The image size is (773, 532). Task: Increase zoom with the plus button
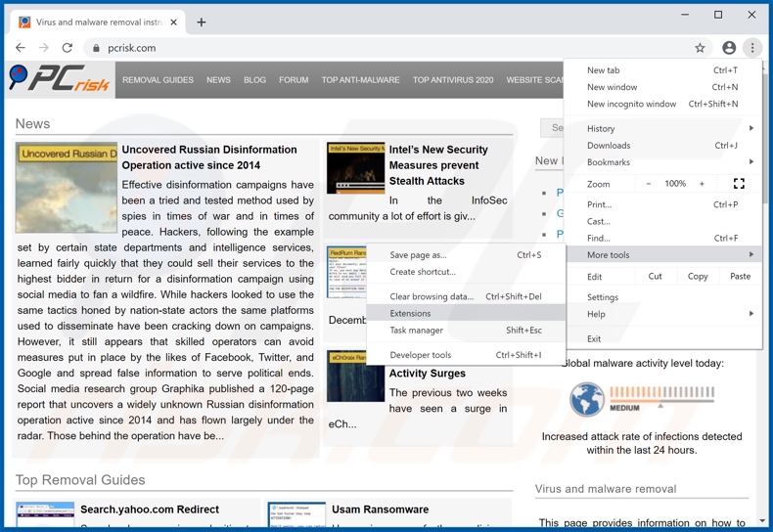coord(702,184)
